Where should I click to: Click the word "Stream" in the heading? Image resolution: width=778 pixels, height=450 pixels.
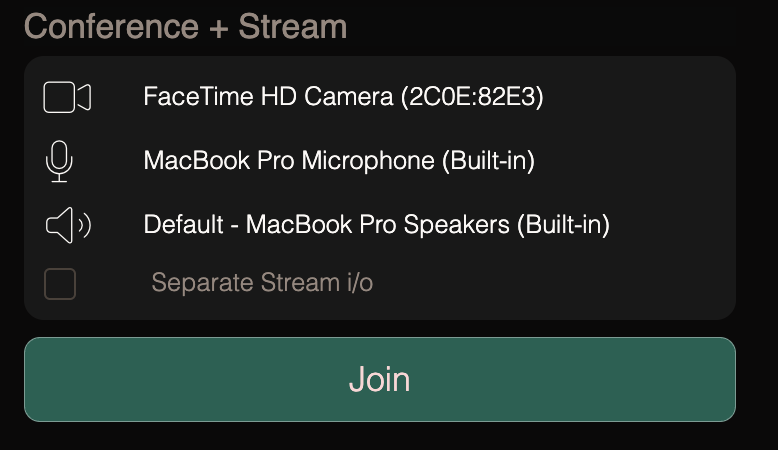[x=293, y=26]
